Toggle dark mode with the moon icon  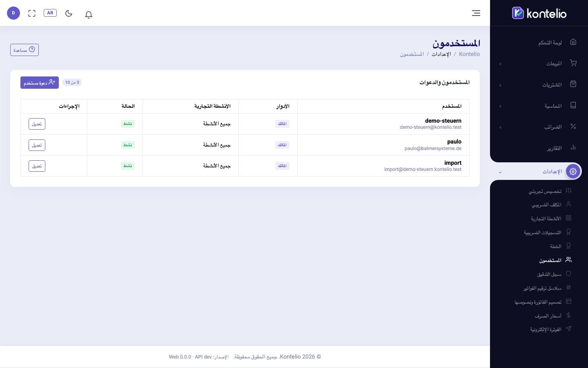pyautogui.click(x=69, y=13)
